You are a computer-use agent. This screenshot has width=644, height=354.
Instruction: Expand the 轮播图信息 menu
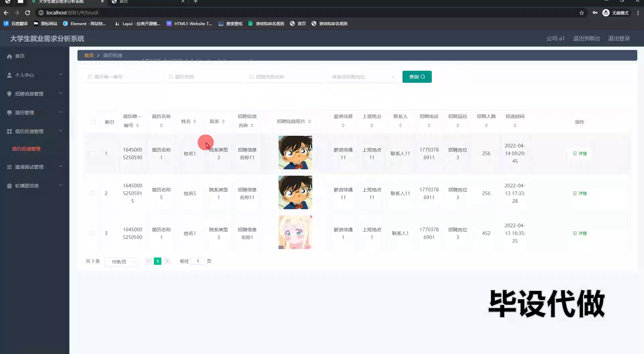point(61,185)
